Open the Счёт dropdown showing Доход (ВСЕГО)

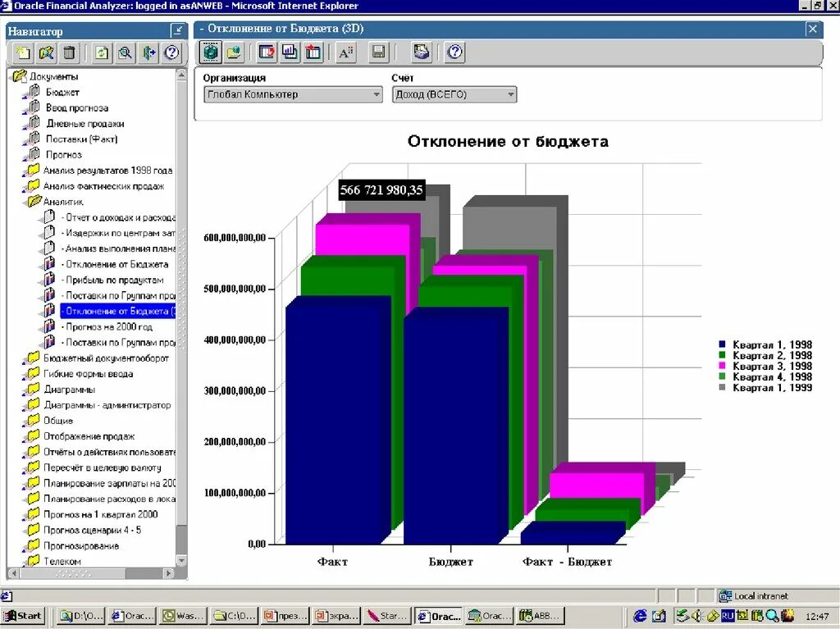pos(454,95)
